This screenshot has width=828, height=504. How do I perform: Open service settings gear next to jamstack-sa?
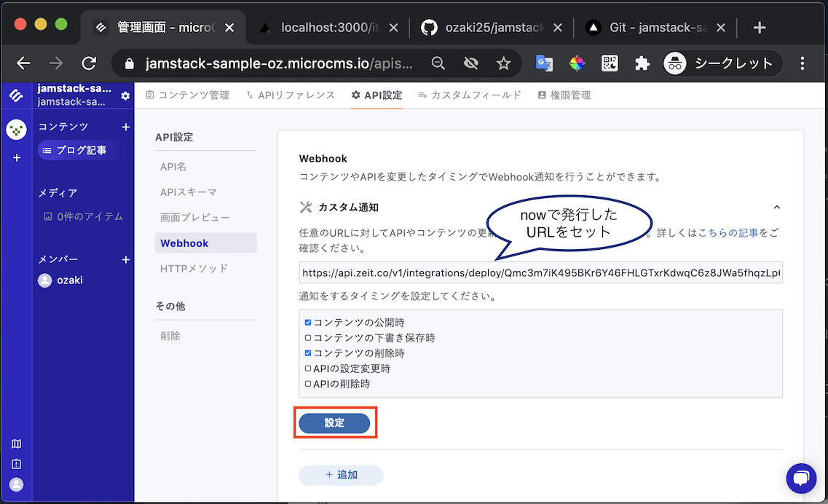(125, 95)
